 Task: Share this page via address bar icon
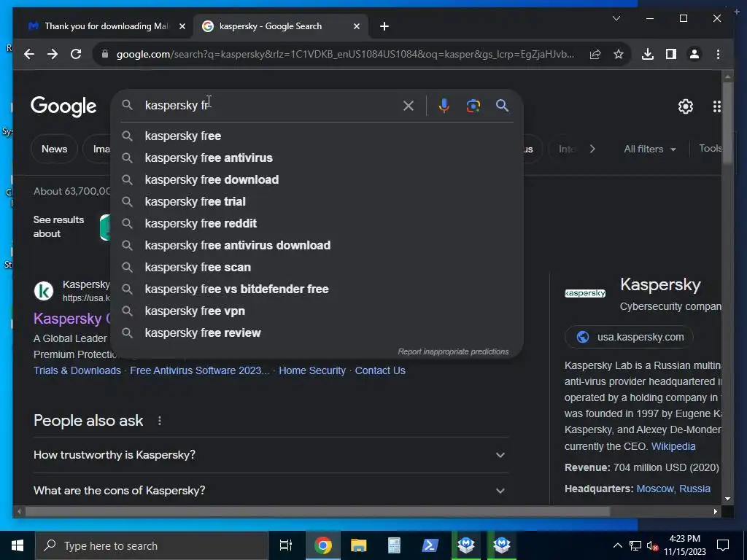(x=595, y=54)
